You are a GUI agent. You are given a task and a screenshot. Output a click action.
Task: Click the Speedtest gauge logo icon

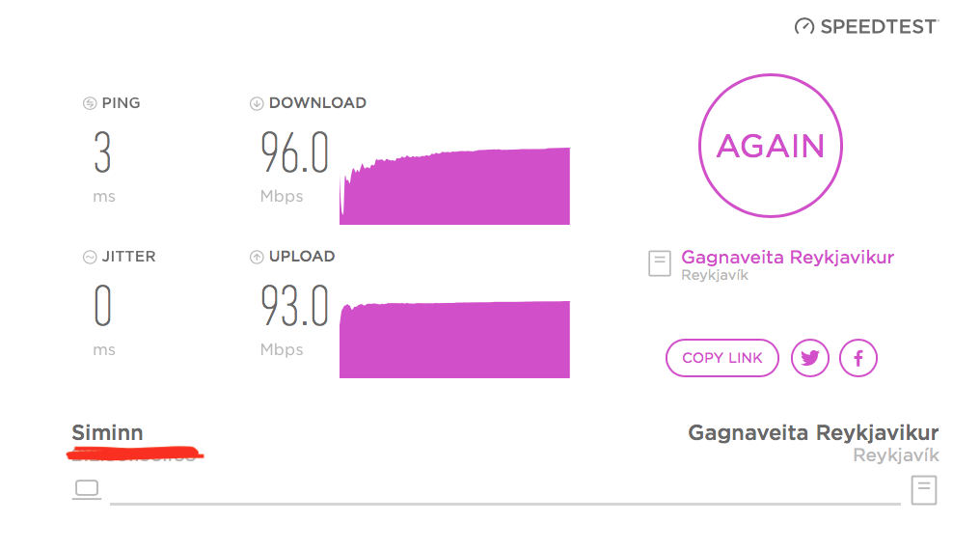[x=804, y=27]
